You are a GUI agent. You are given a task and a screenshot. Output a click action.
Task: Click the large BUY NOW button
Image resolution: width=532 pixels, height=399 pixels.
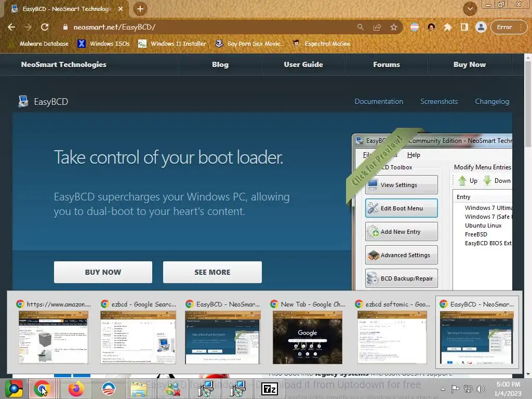[103, 272]
